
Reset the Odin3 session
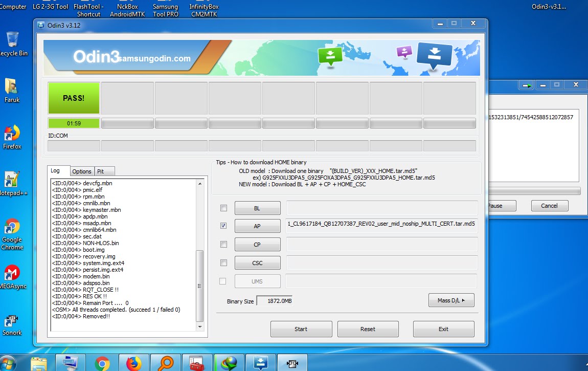coord(368,329)
